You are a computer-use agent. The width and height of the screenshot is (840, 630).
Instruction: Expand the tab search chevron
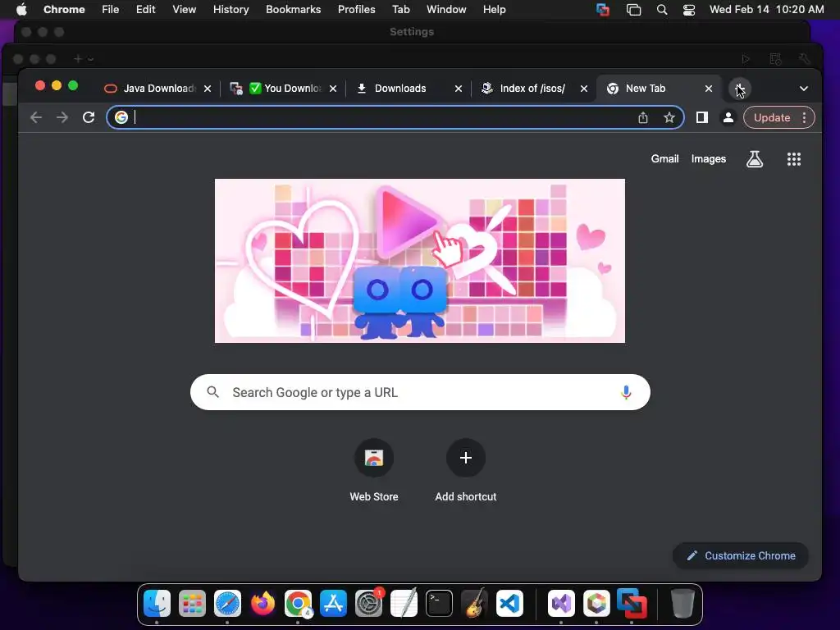(804, 89)
